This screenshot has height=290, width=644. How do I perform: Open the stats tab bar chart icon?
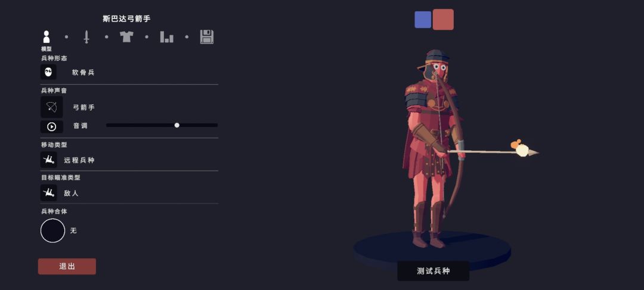[166, 37]
